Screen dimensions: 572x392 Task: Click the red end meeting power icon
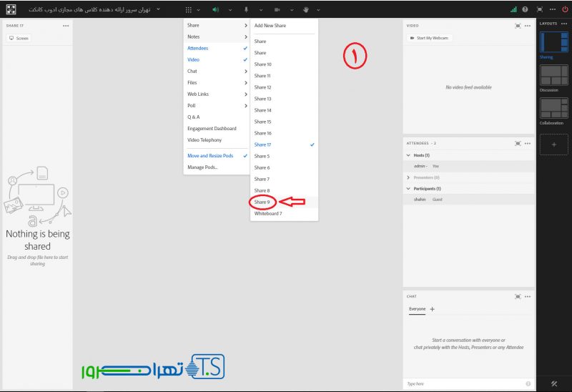click(x=565, y=10)
